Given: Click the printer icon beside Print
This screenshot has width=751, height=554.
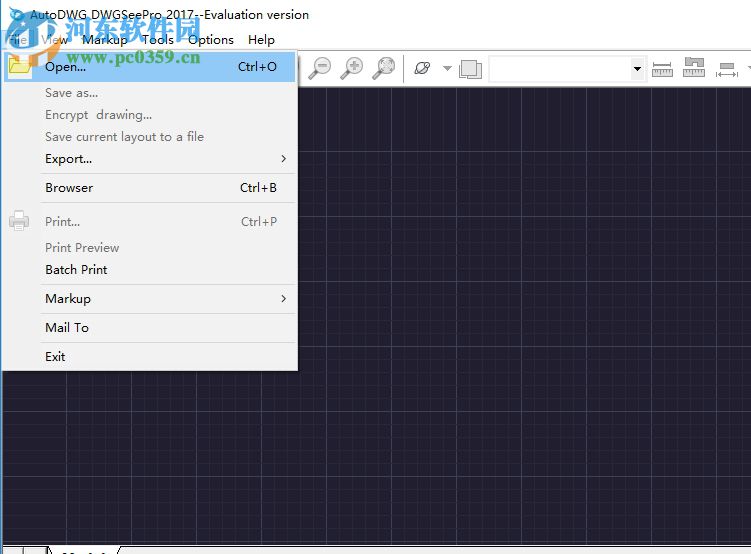Looking at the screenshot, I should pos(19,221).
